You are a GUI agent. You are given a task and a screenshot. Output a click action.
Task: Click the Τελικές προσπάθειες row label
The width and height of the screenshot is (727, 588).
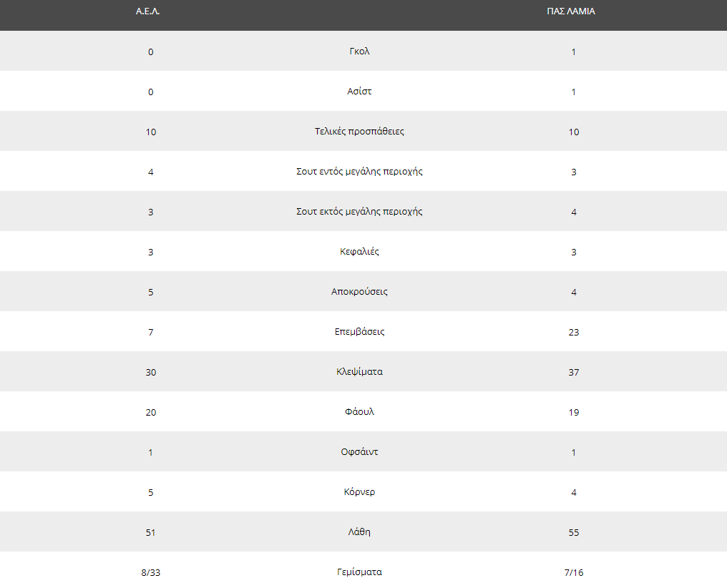click(359, 132)
